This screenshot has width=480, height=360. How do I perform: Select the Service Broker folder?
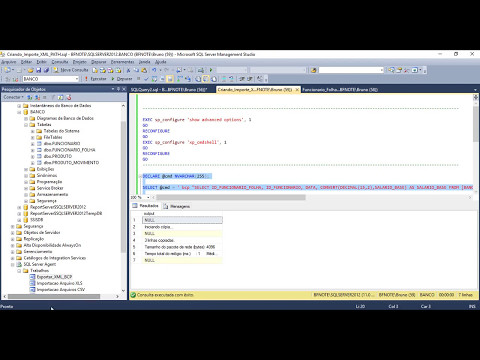tap(50, 188)
